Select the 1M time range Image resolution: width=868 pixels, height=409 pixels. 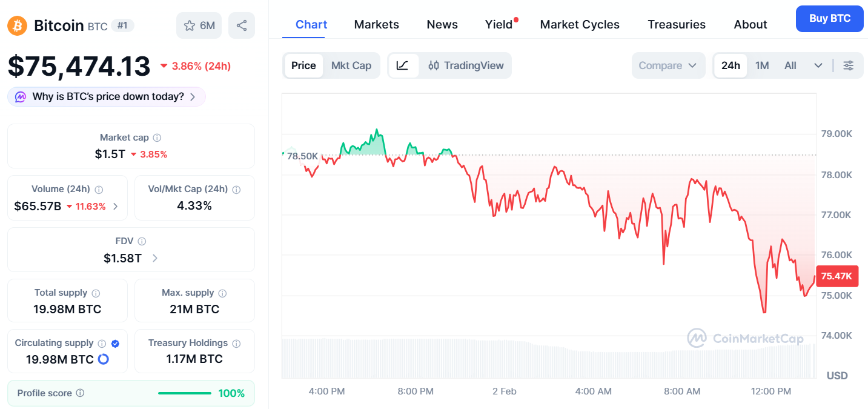pos(762,65)
